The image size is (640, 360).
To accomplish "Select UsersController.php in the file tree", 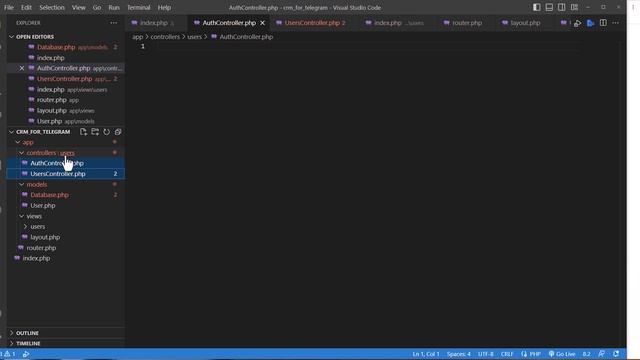I will click(x=58, y=174).
